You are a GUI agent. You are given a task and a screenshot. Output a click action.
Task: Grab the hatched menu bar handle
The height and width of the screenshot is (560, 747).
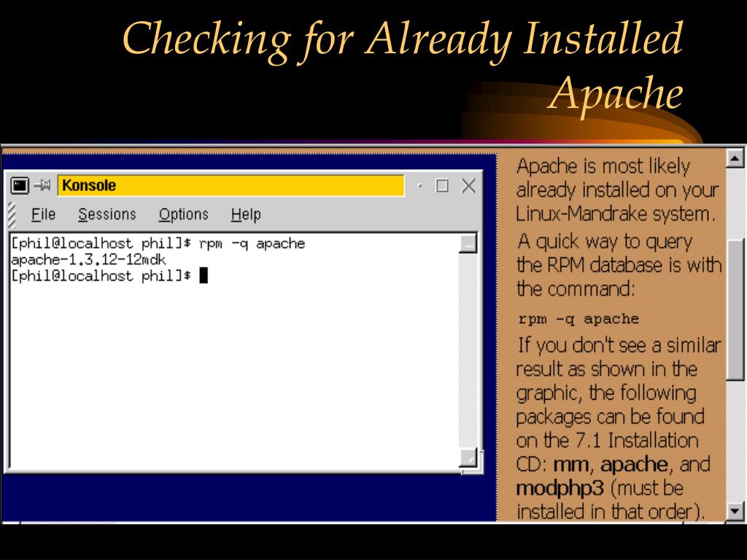pos(12,214)
